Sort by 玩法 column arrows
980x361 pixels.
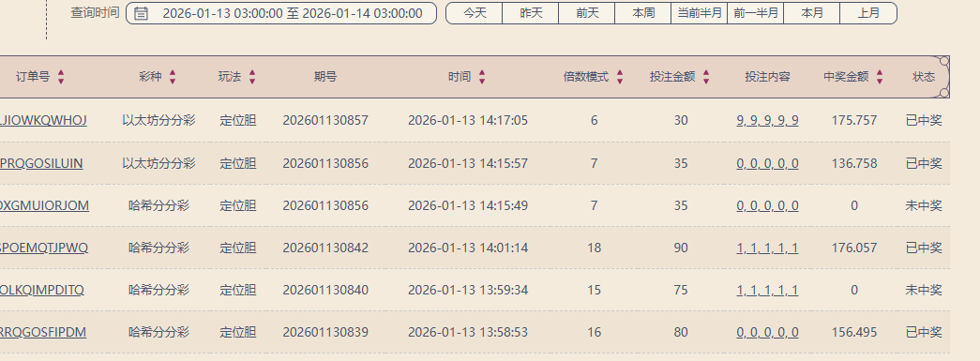point(252,77)
